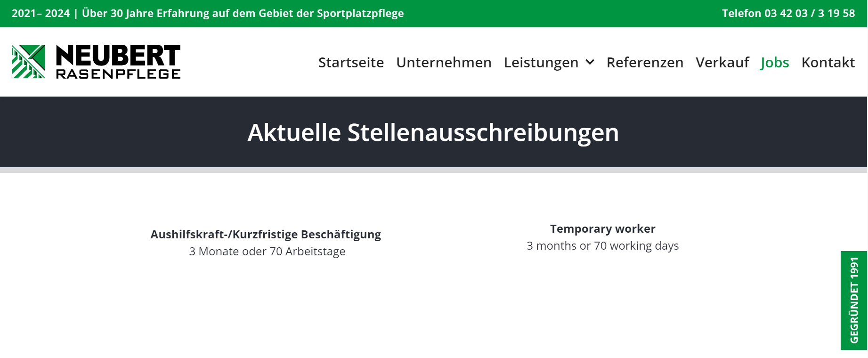The image size is (868, 358).
Task: Open the Aushilfskraft-/Kurzfristige Beschäftigung listing
Action: point(266,234)
